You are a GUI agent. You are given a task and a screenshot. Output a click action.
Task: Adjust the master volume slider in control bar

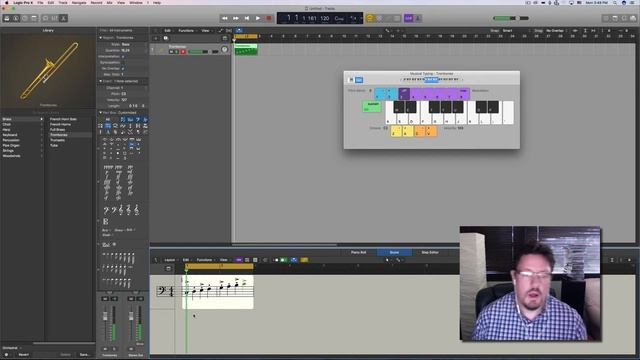(x=511, y=18)
